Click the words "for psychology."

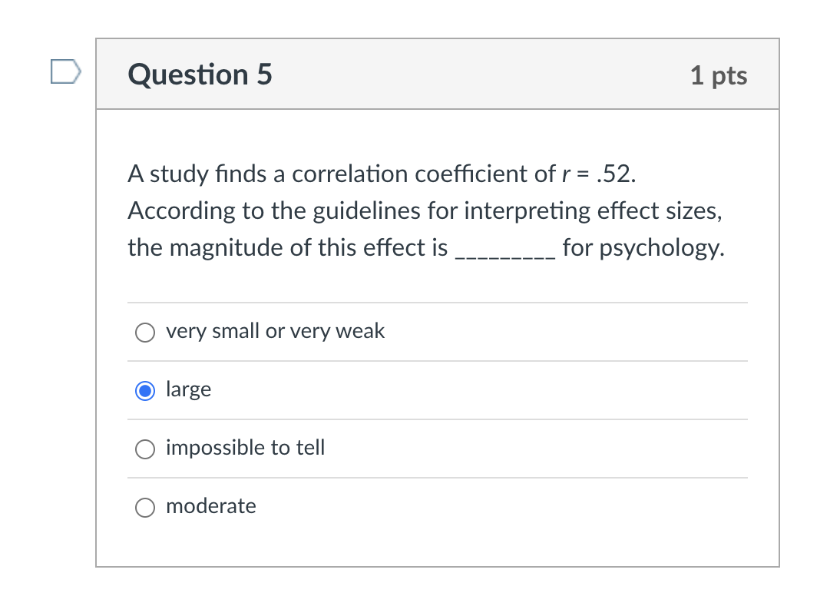(x=643, y=248)
